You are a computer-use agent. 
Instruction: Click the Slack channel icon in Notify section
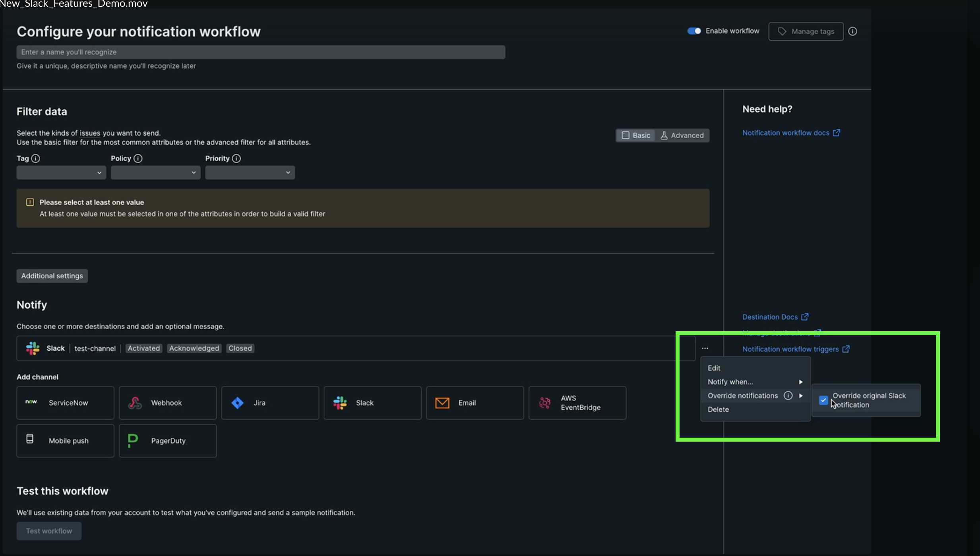[x=32, y=347]
